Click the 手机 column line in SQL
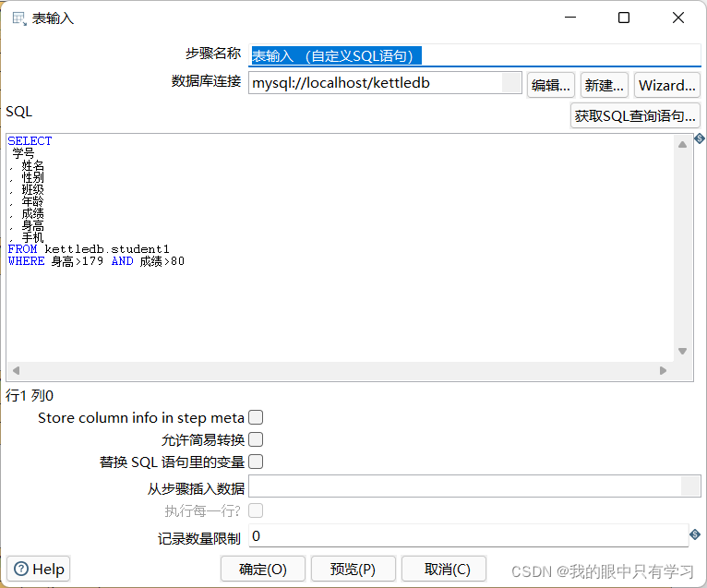 [x=33, y=237]
